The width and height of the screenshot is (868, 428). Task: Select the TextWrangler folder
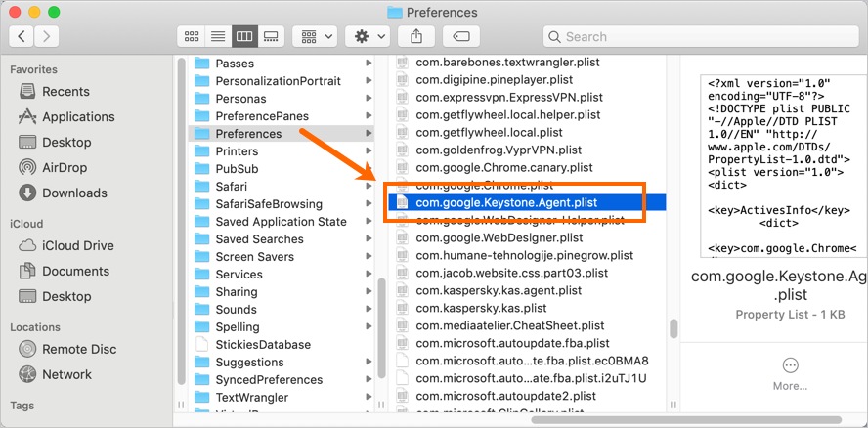[x=282, y=398]
